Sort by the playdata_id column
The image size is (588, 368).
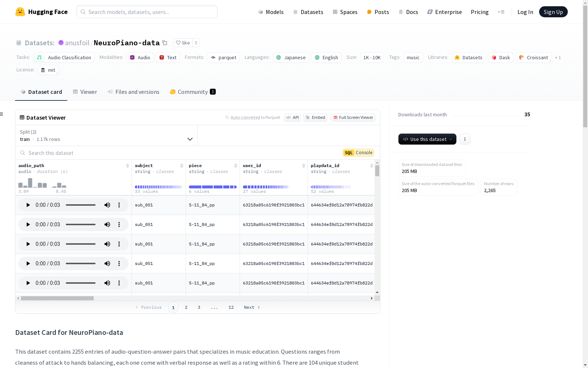coord(372,166)
